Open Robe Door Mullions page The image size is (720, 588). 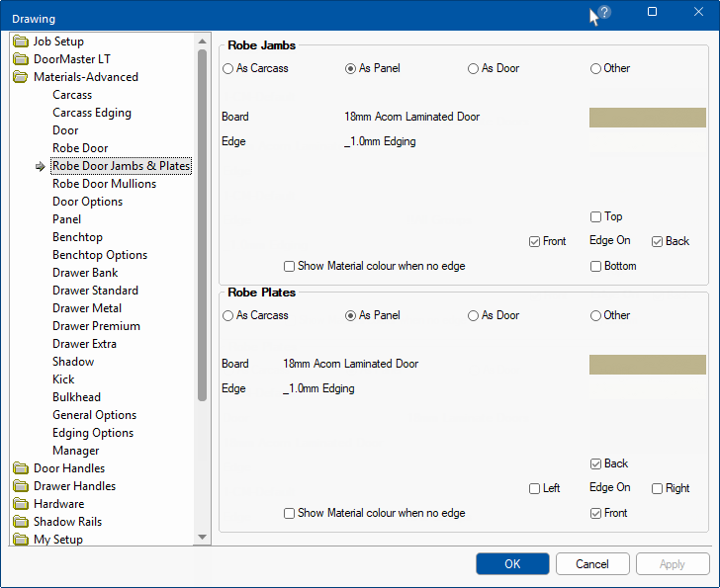coord(104,184)
